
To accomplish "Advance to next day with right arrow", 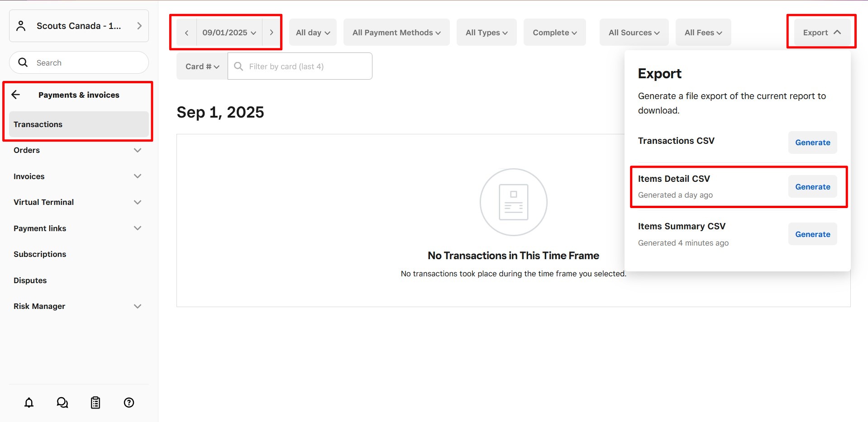I will pyautogui.click(x=272, y=33).
